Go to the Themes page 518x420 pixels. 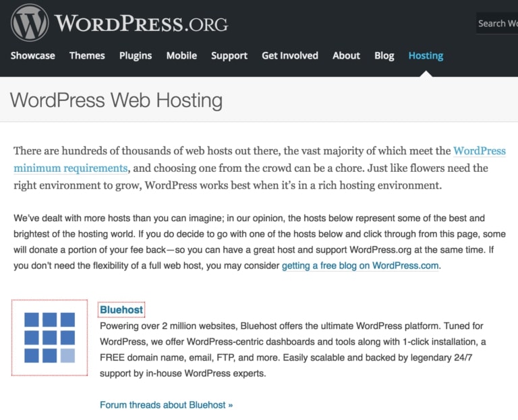pos(87,55)
